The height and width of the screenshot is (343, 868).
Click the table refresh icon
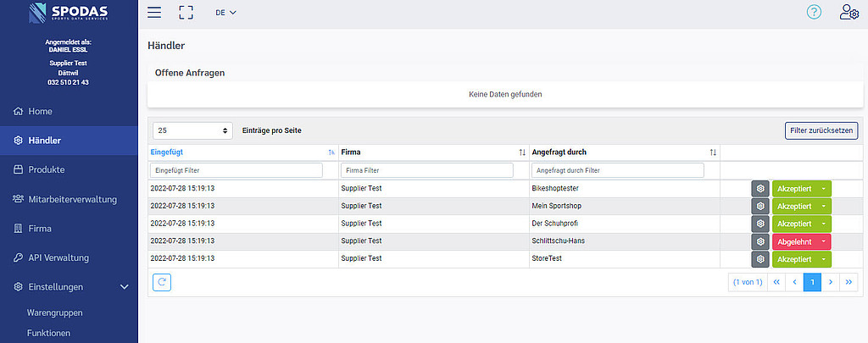pos(161,282)
